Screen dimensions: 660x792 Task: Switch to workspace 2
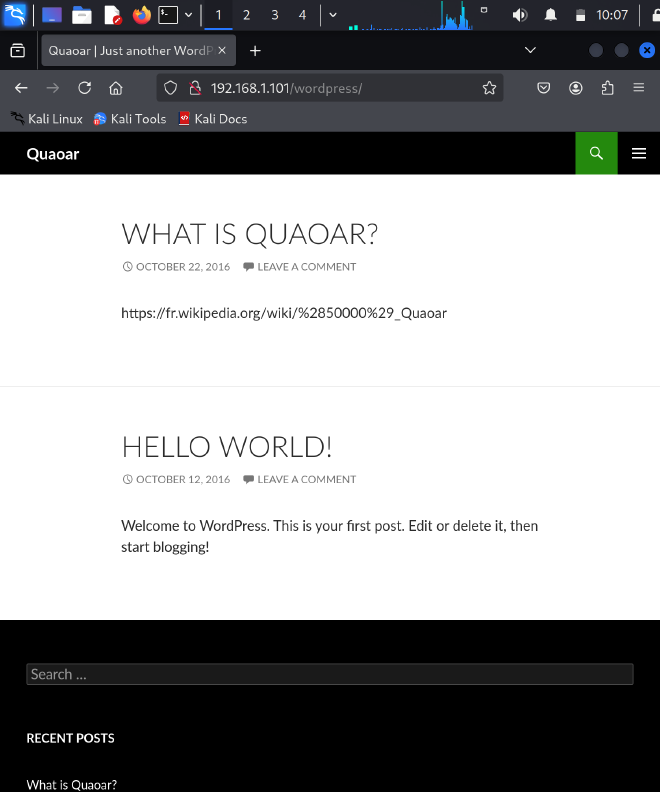[x=246, y=15]
